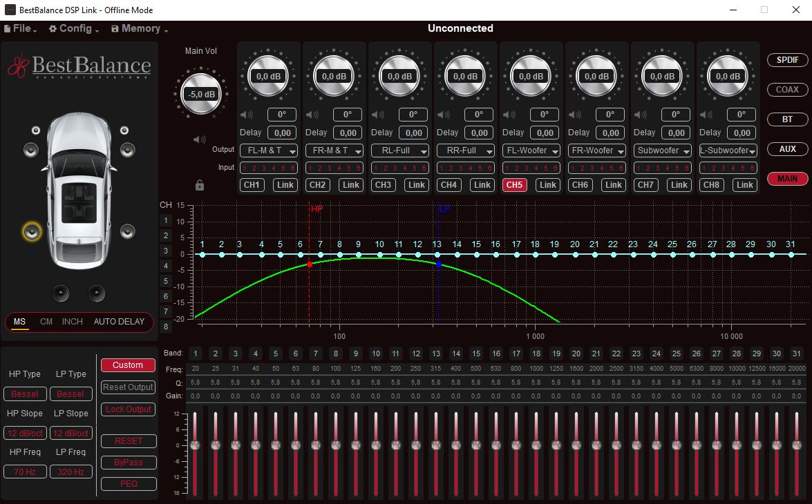Viewport: 812px width, 504px height.
Task: Mute channel 1 using its speaker icon
Action: coord(245,115)
